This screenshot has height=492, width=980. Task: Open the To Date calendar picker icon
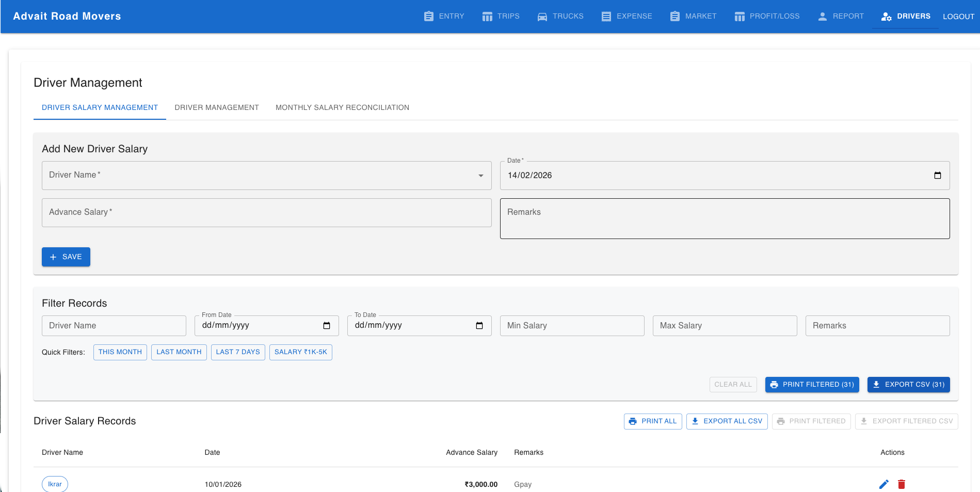(x=479, y=325)
